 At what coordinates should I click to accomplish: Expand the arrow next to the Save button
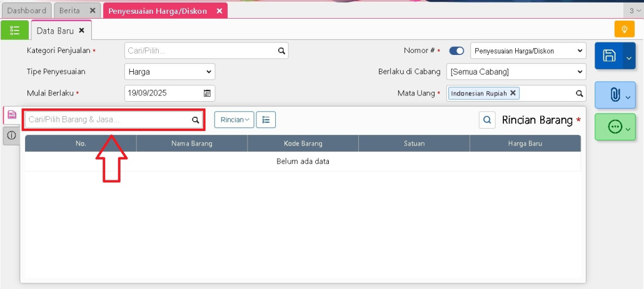click(x=629, y=57)
